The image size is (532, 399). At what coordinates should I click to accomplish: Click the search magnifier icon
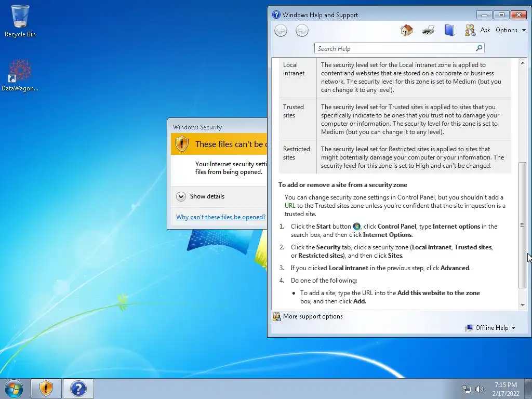point(479,48)
